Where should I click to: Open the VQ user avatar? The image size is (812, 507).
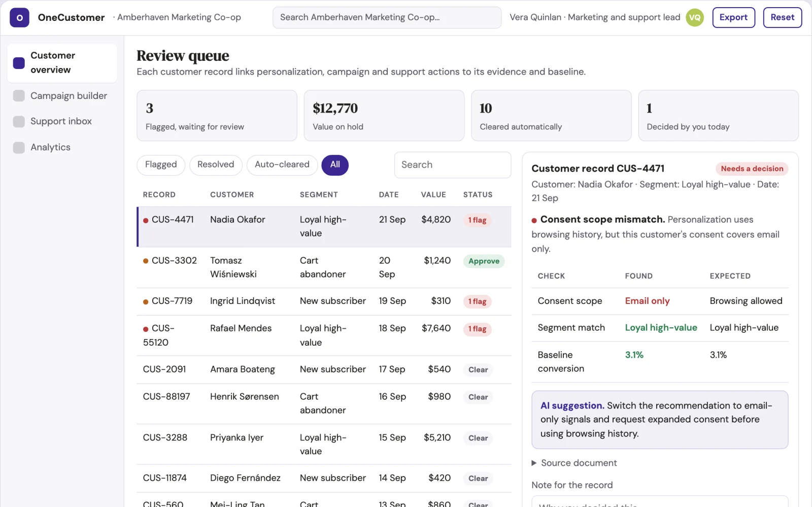pos(695,18)
